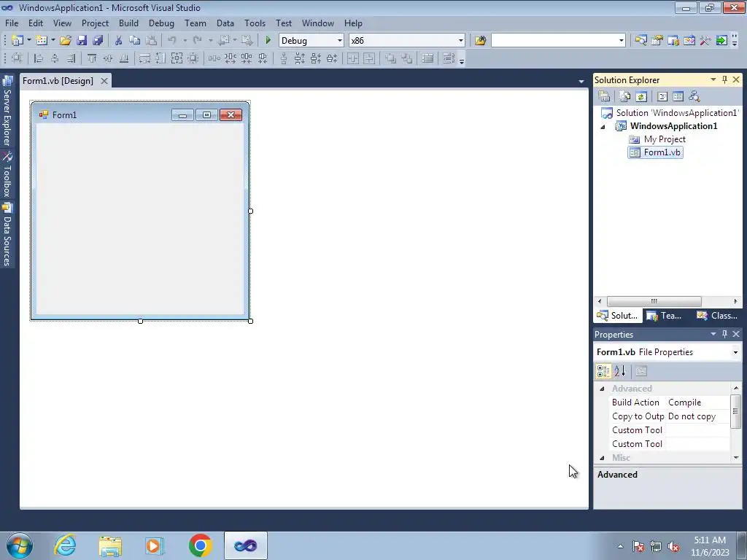Open the New Project icon dropdown arrow
Image resolution: width=747 pixels, height=560 pixels.
tap(28, 41)
